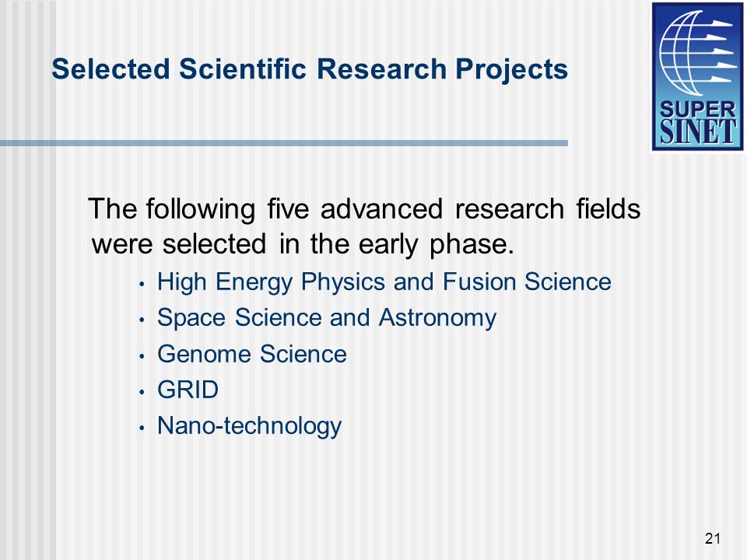Select the slide title Selected Scientific Research Projects
The height and width of the screenshot is (560, 747).
point(310,69)
